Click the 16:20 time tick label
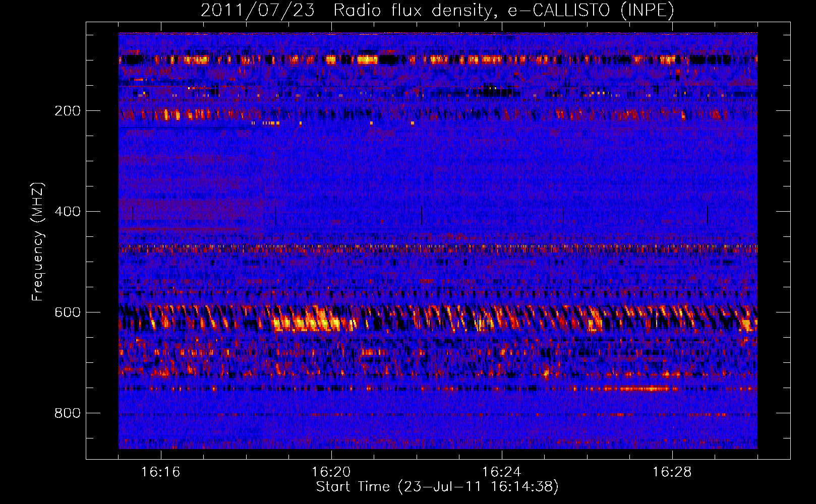Viewport: 816px width, 504px height. click(x=331, y=472)
